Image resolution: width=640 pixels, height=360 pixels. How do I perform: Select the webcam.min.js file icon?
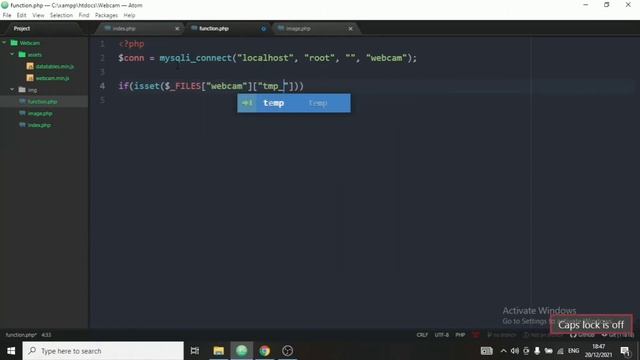click(30, 78)
